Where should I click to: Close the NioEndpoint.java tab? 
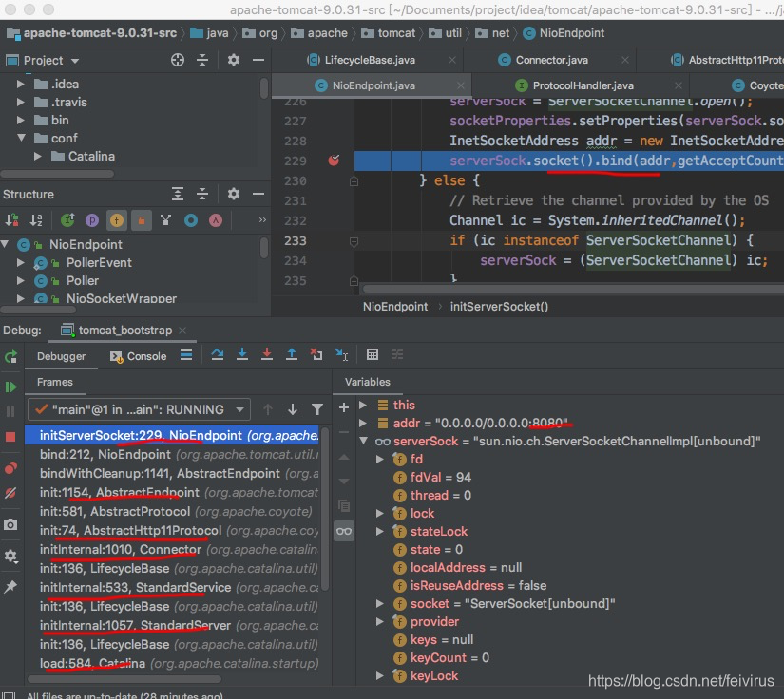pyautogui.click(x=461, y=85)
